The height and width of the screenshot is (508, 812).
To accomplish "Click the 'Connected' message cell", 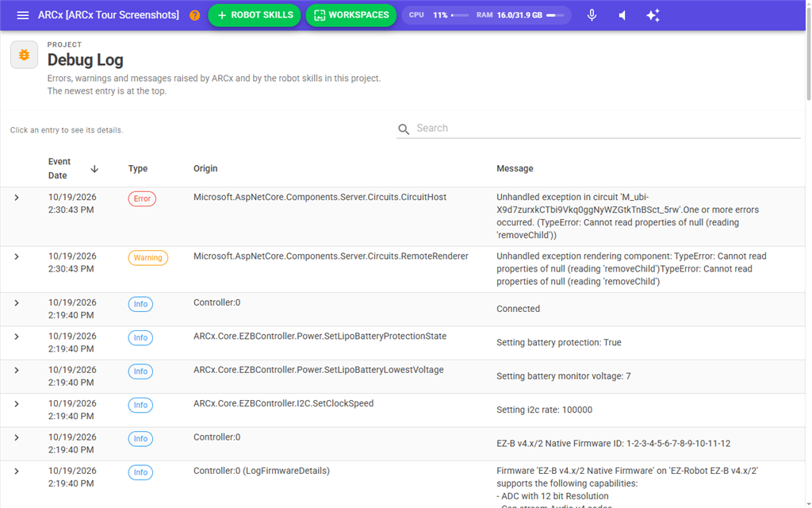I will (x=518, y=309).
